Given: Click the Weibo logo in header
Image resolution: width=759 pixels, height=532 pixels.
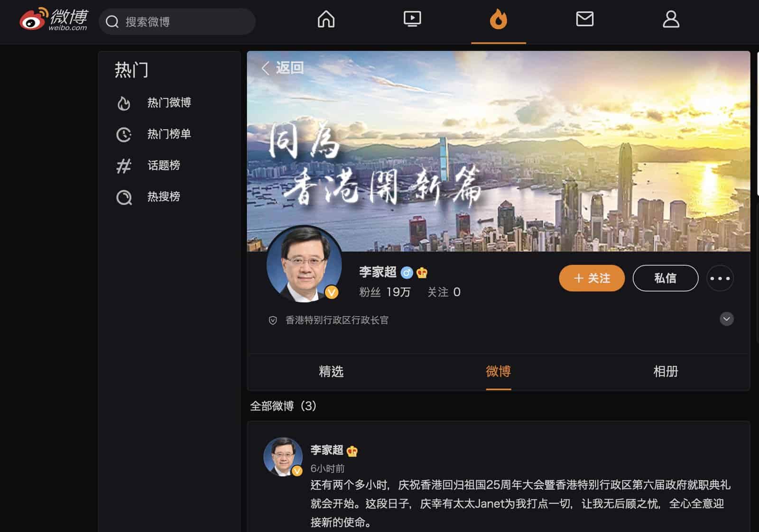Looking at the screenshot, I should [x=53, y=20].
